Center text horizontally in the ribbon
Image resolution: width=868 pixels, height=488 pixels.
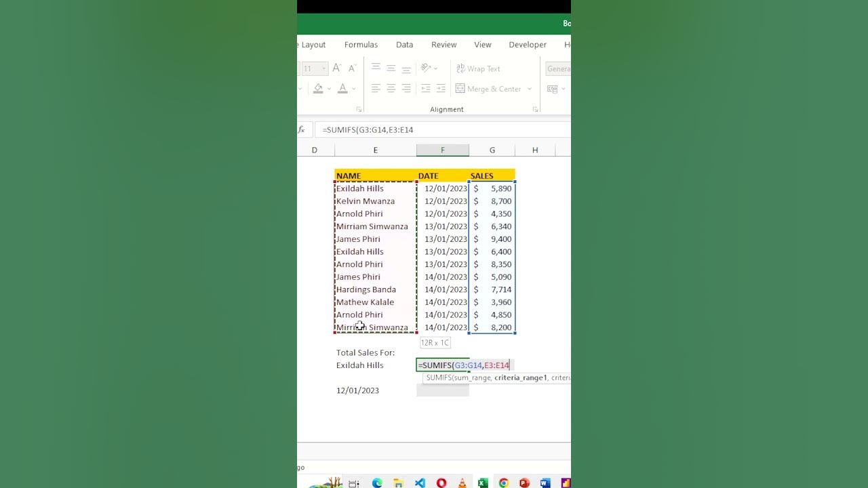point(391,89)
